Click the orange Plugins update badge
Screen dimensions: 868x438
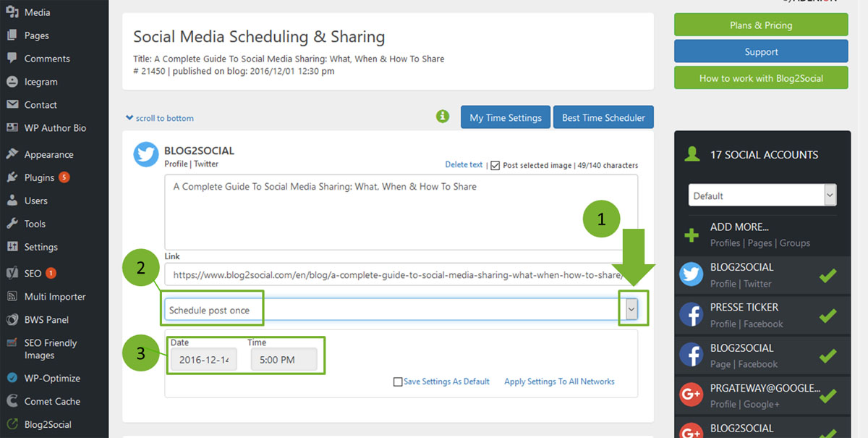tap(64, 177)
